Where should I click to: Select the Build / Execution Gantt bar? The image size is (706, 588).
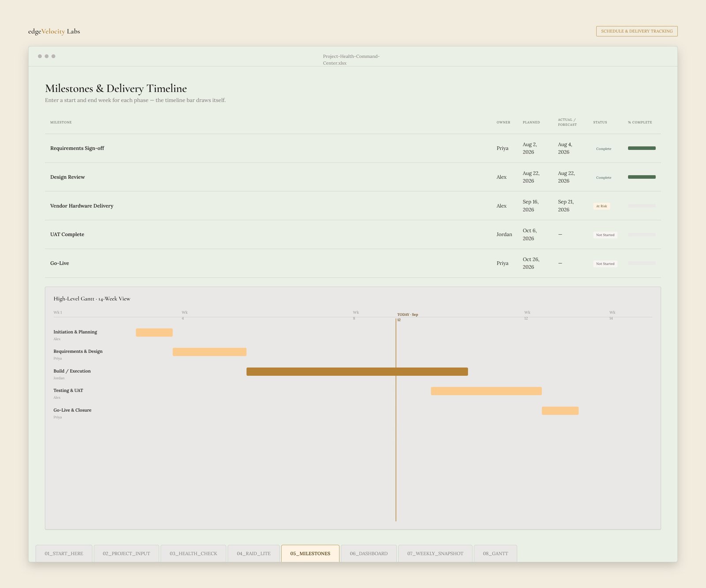[357, 371]
